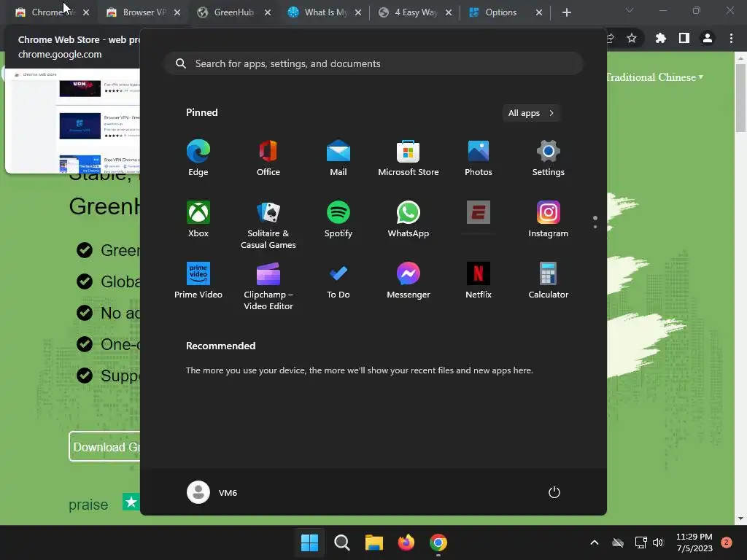Screen dimensions: 747x560
Task: Launch Clipchamp Video Editor
Action: click(268, 286)
